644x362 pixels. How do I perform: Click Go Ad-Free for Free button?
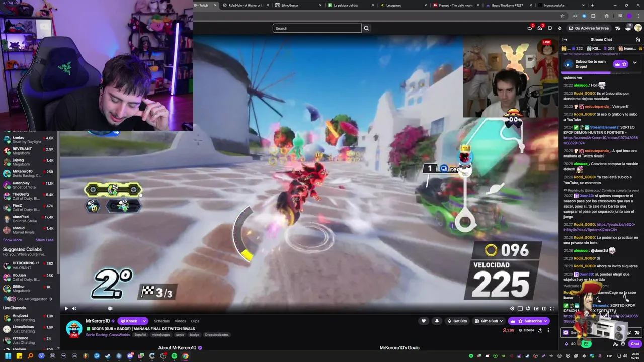tap(589, 28)
